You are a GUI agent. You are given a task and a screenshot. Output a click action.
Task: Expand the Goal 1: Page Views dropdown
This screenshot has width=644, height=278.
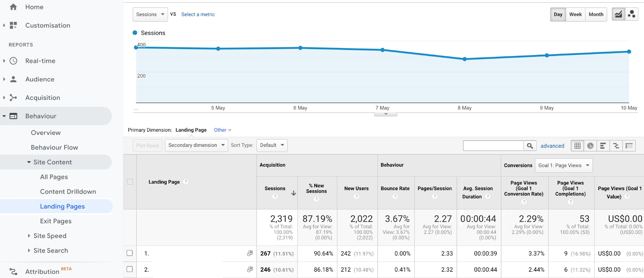coord(563,165)
